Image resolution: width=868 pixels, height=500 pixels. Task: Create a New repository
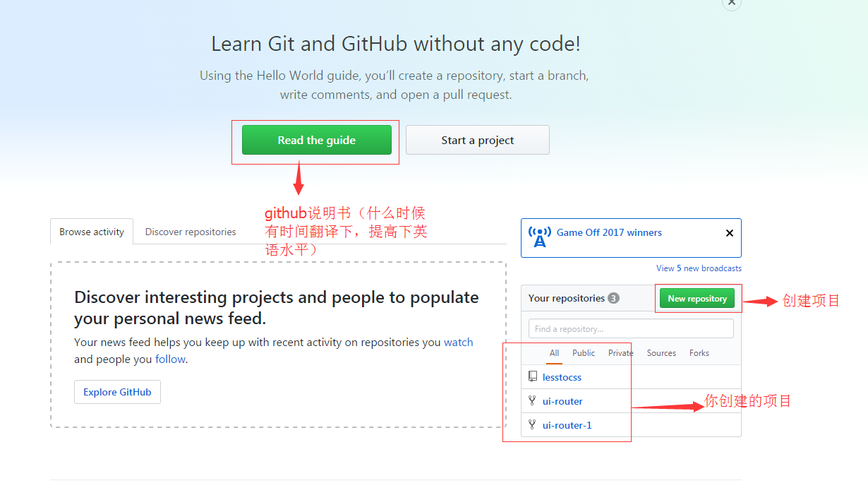pyautogui.click(x=697, y=299)
